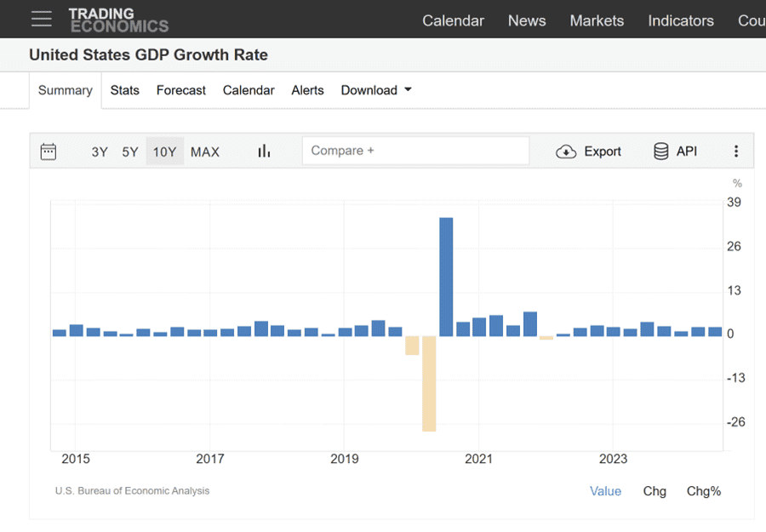Open the Alerts tab
The height and width of the screenshot is (532, 766).
(x=307, y=90)
